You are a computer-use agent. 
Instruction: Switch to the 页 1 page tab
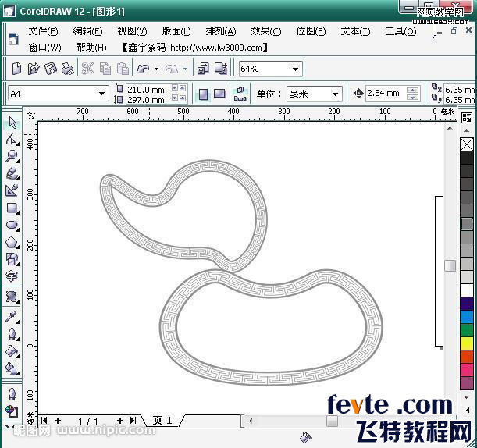pyautogui.click(x=162, y=421)
